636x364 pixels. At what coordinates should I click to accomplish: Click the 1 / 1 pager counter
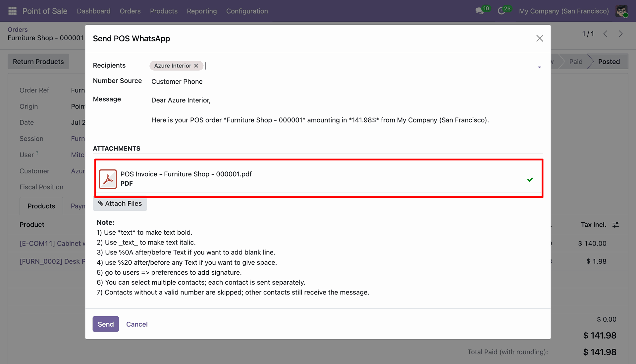(588, 34)
